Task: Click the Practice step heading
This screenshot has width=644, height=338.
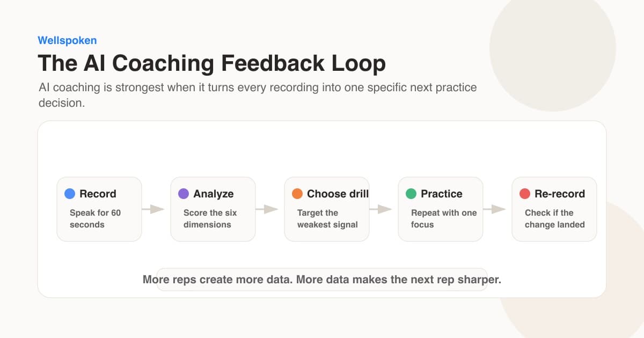Action: [442, 194]
